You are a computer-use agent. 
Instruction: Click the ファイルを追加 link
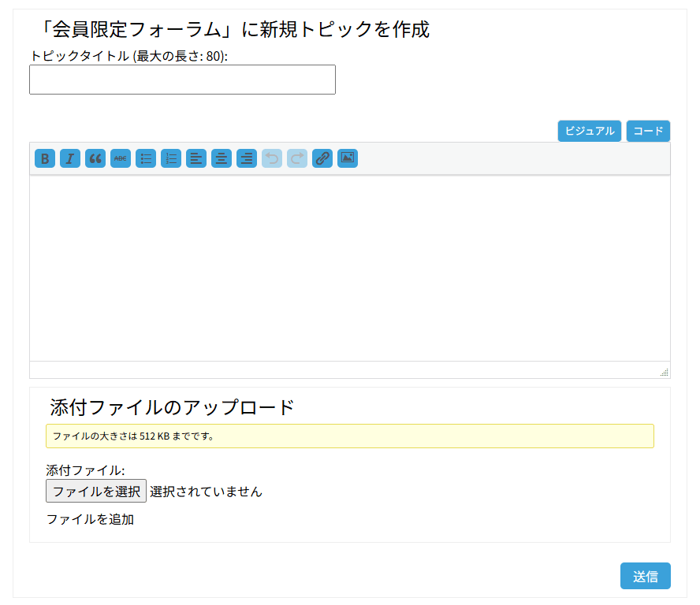click(90, 519)
